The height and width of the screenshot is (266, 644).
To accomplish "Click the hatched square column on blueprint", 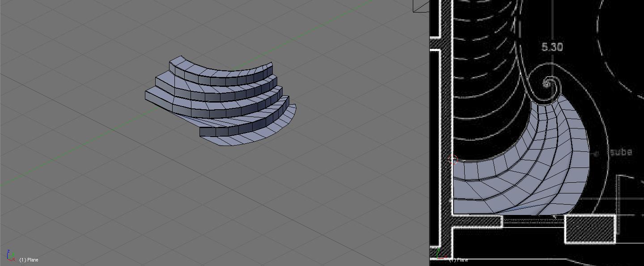I will [590, 229].
